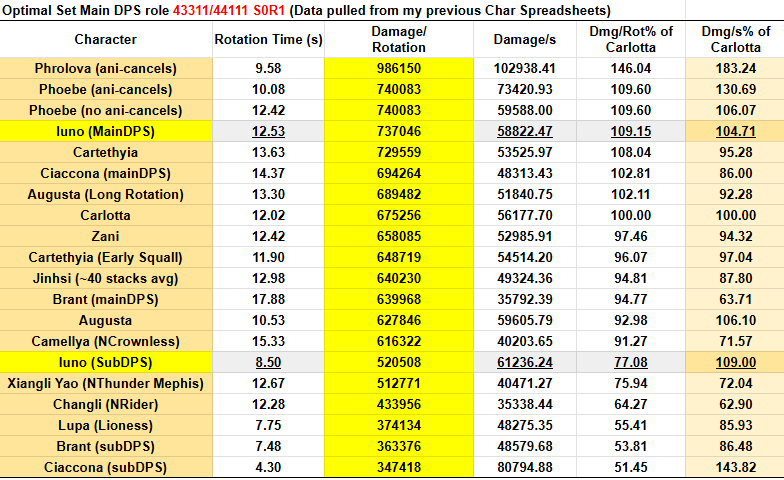Select the 'Dmg/s% of Carlotta' header
This screenshot has height=480, width=784.
click(x=735, y=40)
